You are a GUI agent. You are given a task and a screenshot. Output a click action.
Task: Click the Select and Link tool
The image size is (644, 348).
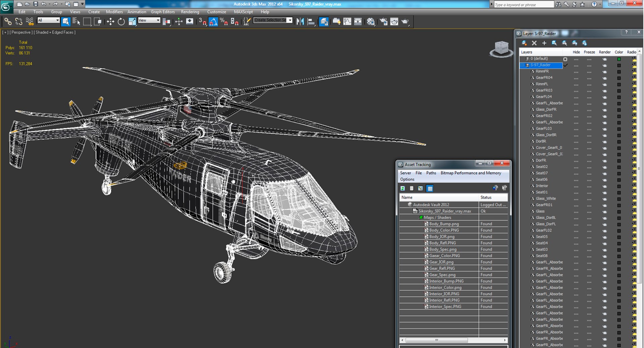click(x=7, y=21)
